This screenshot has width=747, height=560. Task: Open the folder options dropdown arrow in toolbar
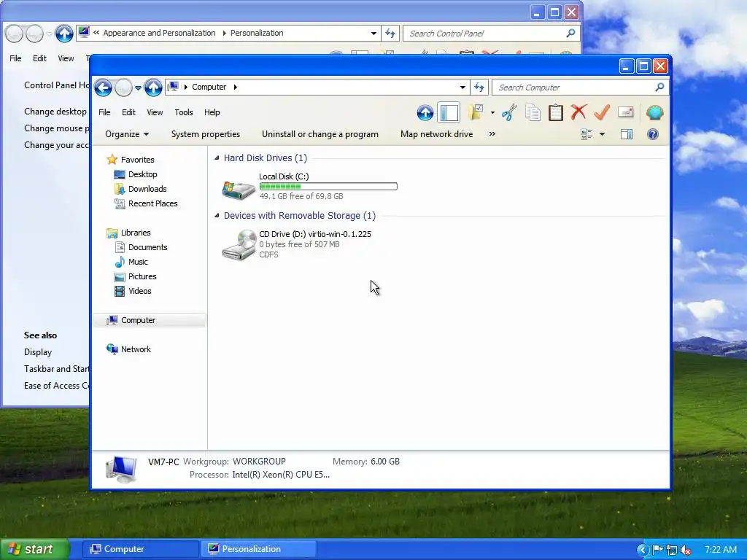[x=492, y=113]
